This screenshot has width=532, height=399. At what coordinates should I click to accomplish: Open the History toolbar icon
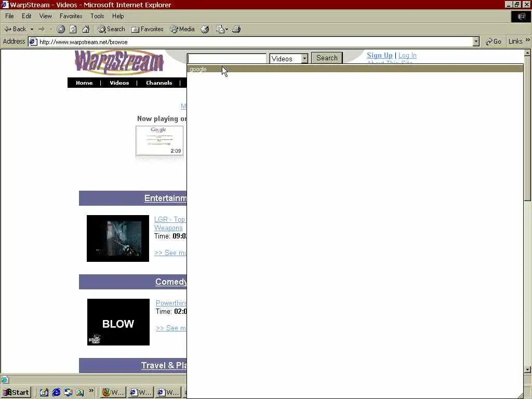[205, 29]
